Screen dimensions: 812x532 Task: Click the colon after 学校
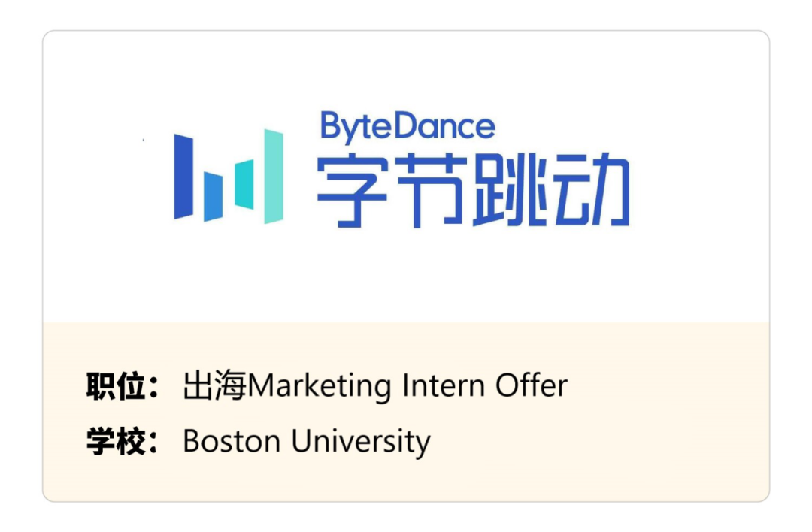point(153,443)
